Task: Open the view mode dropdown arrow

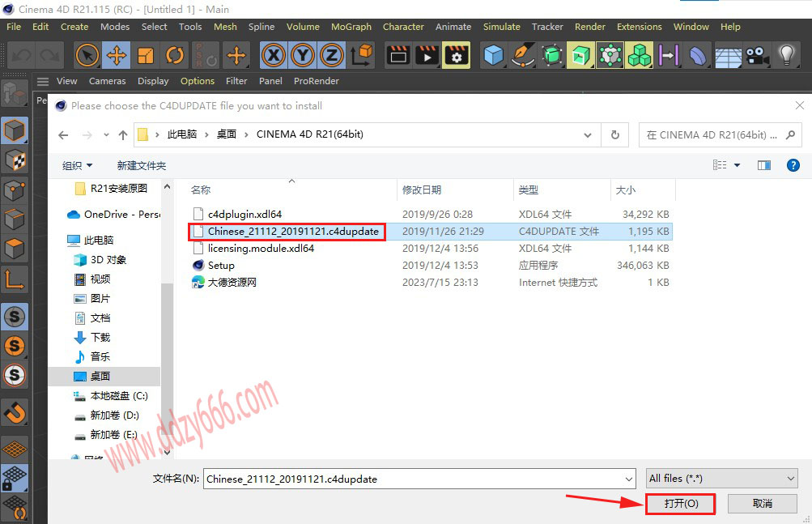Action: 737,165
